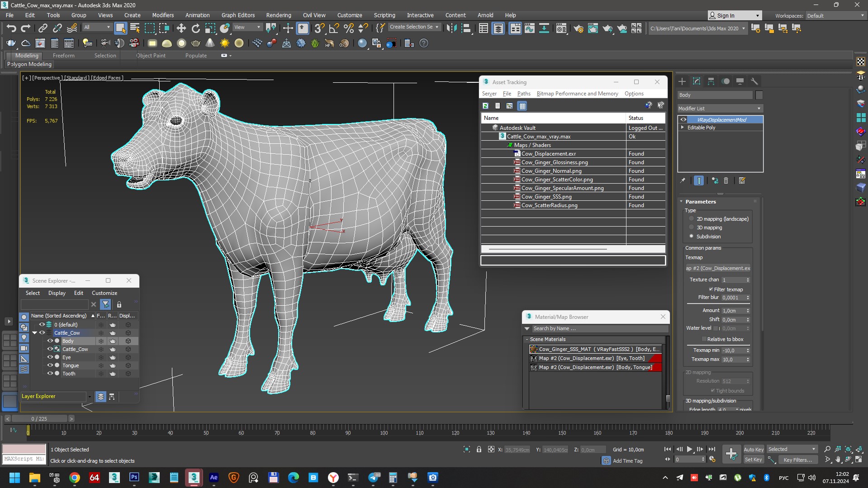868x488 pixels.
Task: Open the Create command panel tab
Action: coord(682,81)
